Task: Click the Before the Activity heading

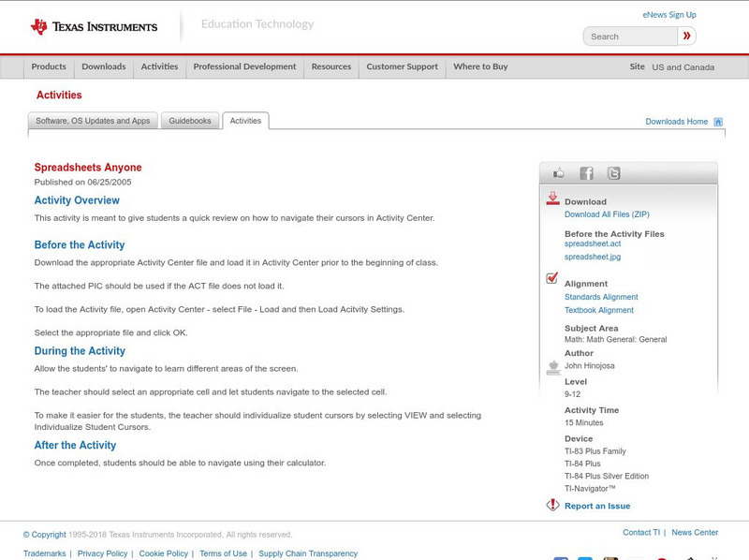Action: click(80, 244)
